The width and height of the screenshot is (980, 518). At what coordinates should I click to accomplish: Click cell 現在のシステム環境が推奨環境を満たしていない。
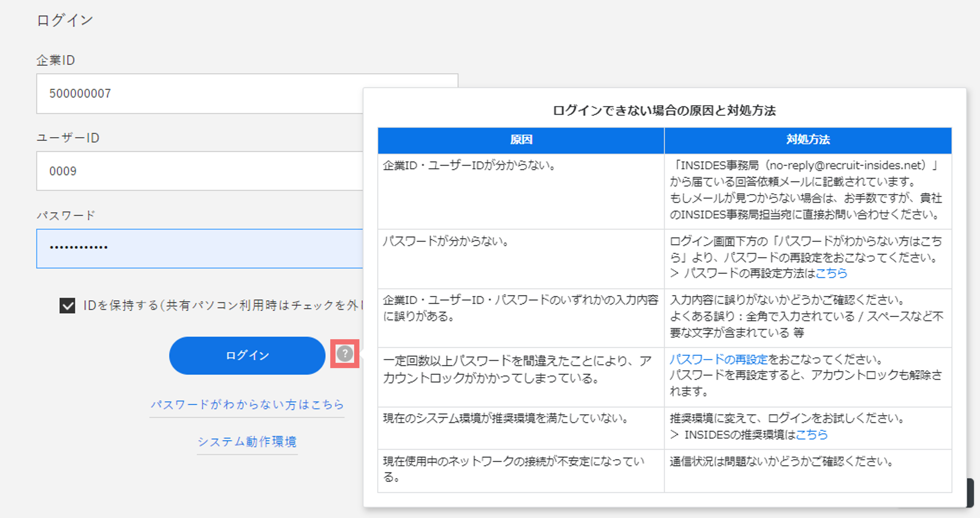pos(521,428)
